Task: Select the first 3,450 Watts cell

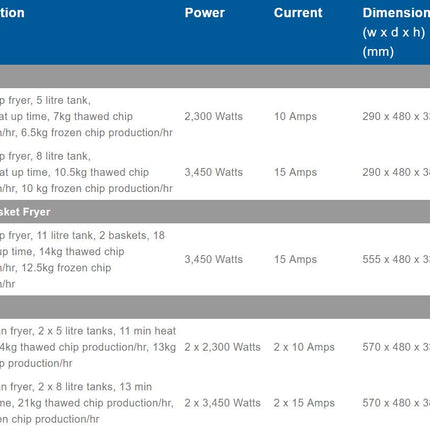Action: [x=214, y=172]
